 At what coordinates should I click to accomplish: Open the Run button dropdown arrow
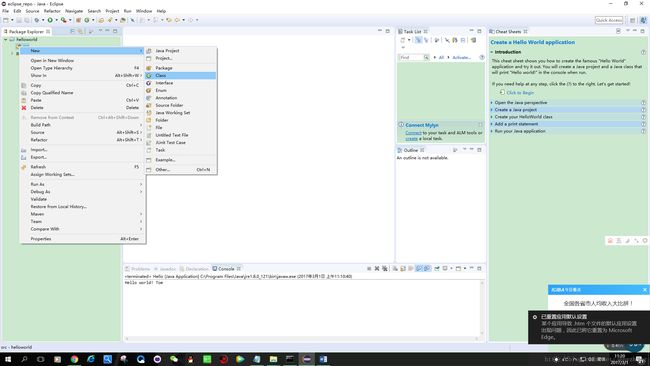pos(56,20)
